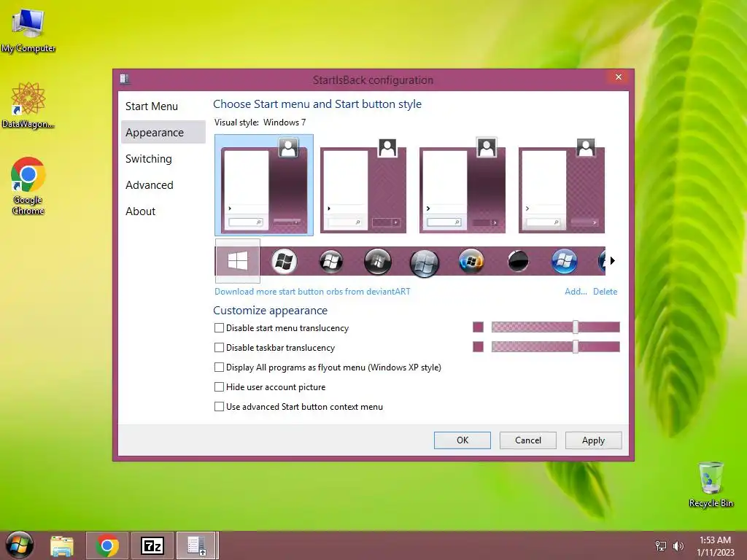Pick the third dark glossy Windows orb
Screen dimensions: 747x560
[x=330, y=262]
